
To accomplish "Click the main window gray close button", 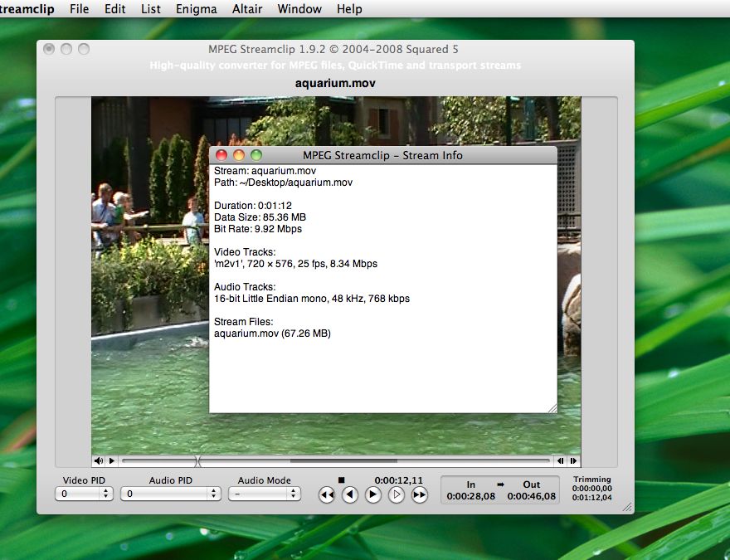I will click(x=49, y=49).
